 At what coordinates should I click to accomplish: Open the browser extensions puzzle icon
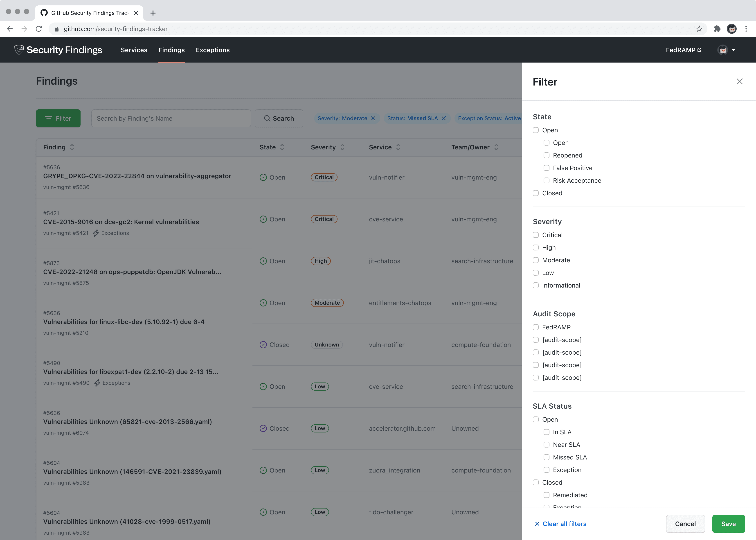(x=717, y=29)
